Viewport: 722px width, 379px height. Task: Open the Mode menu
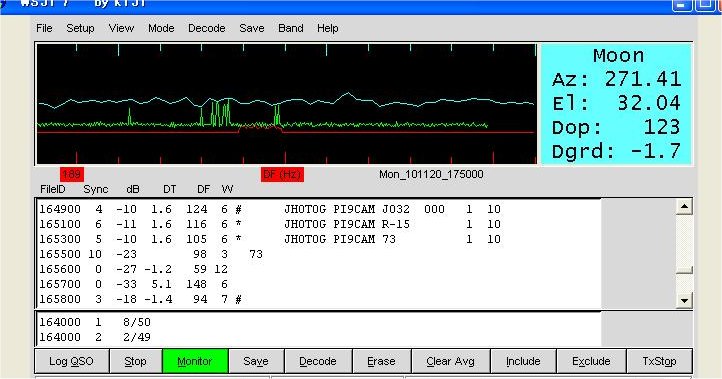pyautogui.click(x=161, y=28)
